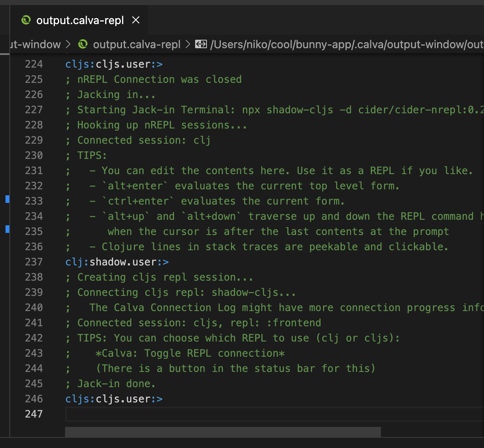Place the cursor in the empty REPL prompt field
The height and width of the screenshot is (448, 484).
click(x=211, y=414)
